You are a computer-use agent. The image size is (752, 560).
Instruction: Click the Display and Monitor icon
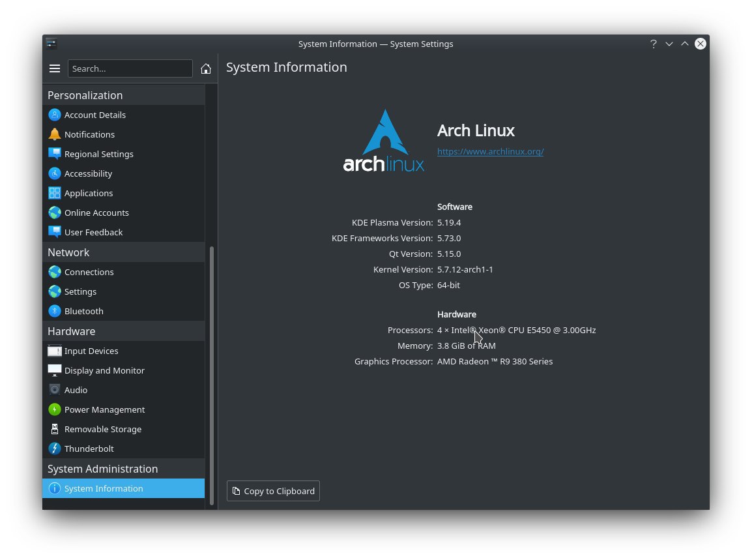[x=55, y=370]
